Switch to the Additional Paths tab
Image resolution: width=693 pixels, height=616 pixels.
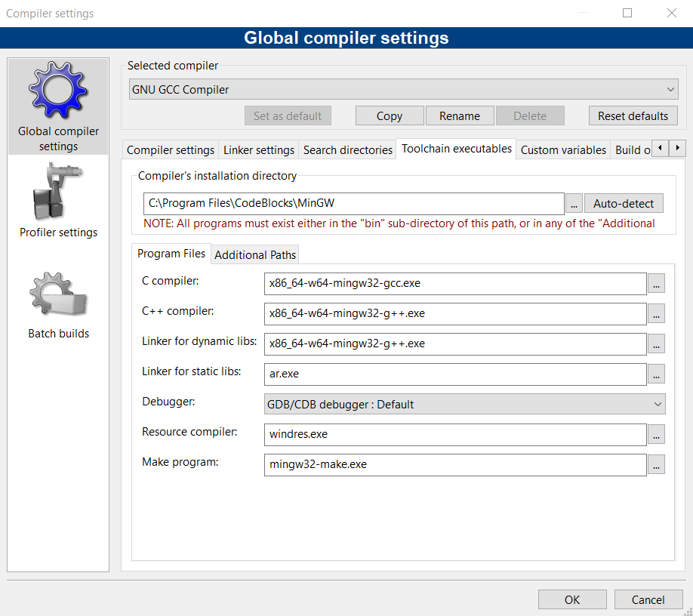[256, 254]
